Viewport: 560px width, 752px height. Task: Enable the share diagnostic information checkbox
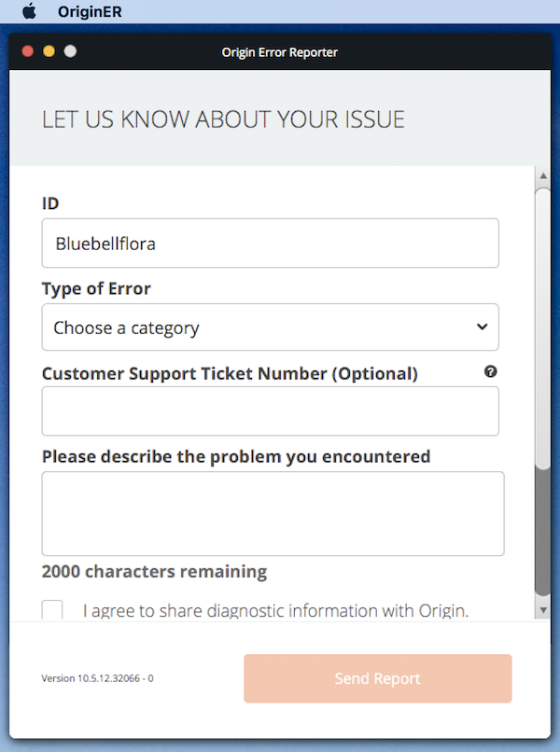[x=53, y=611]
